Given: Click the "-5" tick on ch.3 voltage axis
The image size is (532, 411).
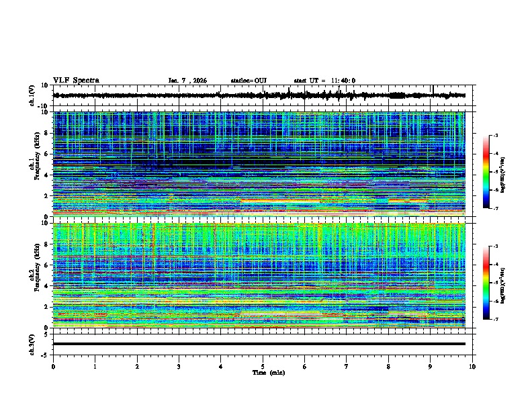Looking at the screenshot, I should [x=45, y=355].
